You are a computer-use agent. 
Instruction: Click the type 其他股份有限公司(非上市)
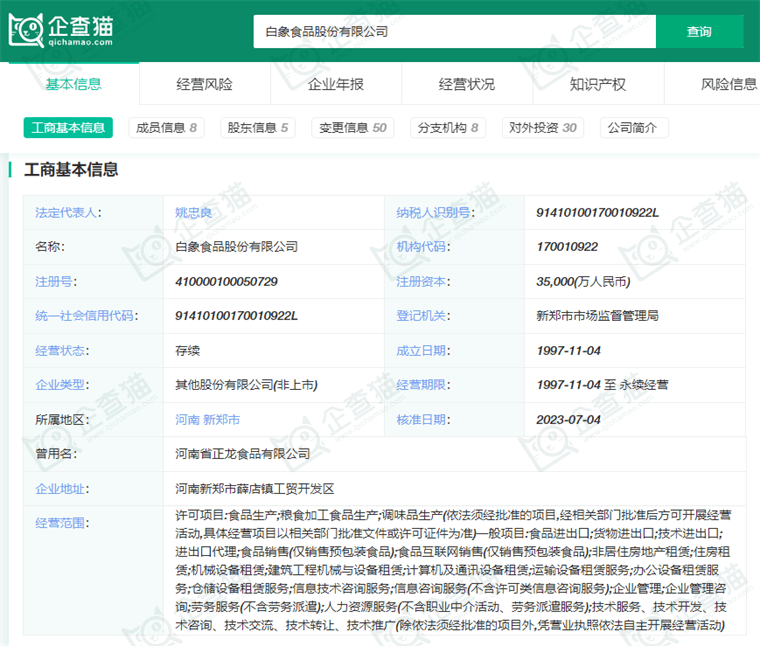[x=246, y=385]
